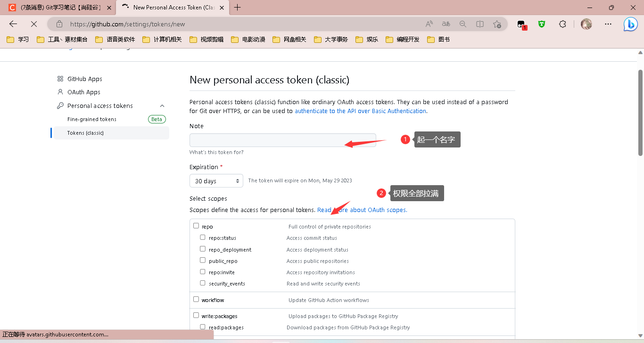Screen dimensions: 644x343
Task: Check the public_repo checkbox
Action: tap(203, 260)
